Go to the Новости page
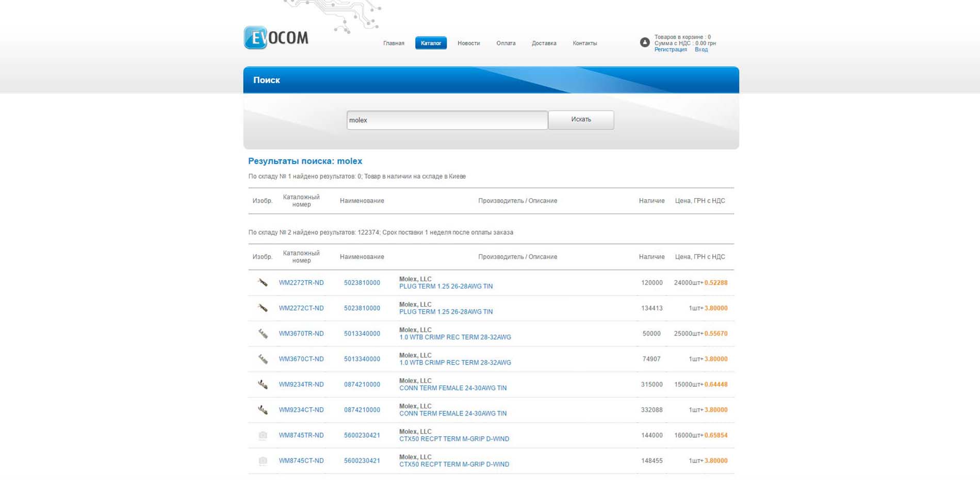The width and height of the screenshot is (980, 480). [x=468, y=43]
